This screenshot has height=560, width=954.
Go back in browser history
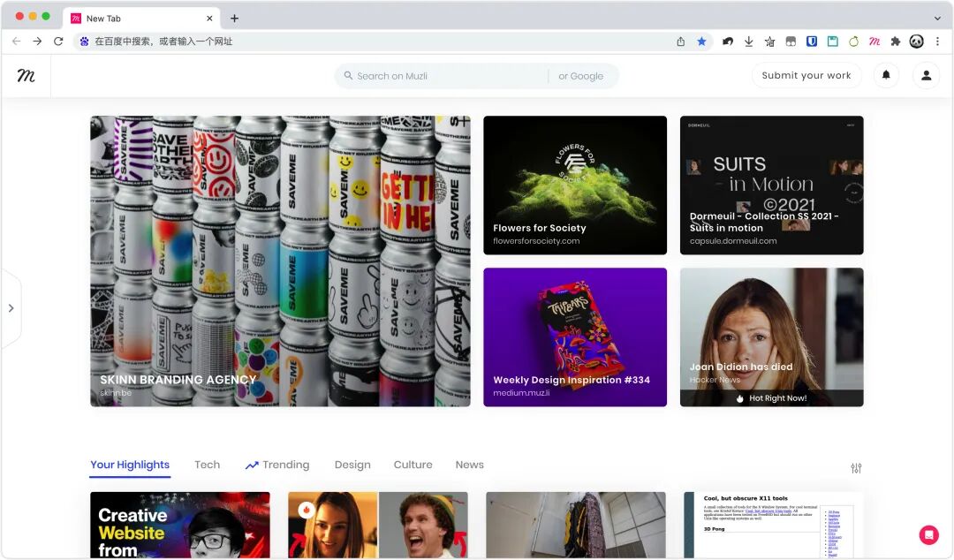[x=17, y=42]
